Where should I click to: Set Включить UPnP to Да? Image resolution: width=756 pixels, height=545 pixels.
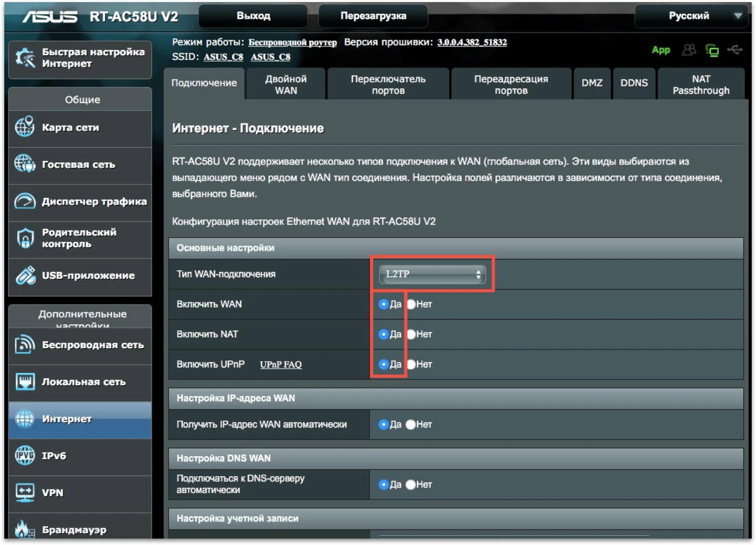(383, 364)
